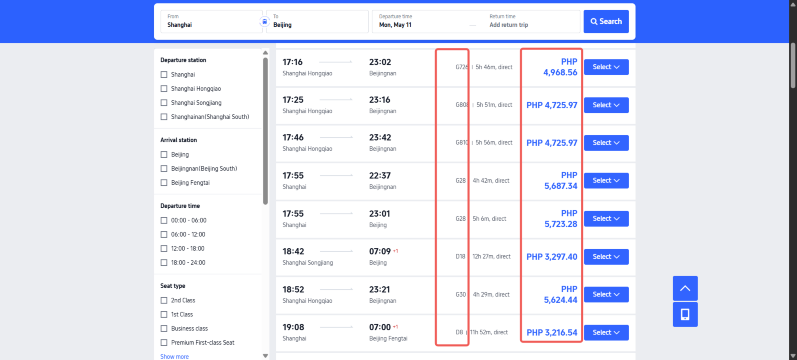This screenshot has height=360, width=797.
Task: Click the 23:16 arrival time
Action: point(380,100)
